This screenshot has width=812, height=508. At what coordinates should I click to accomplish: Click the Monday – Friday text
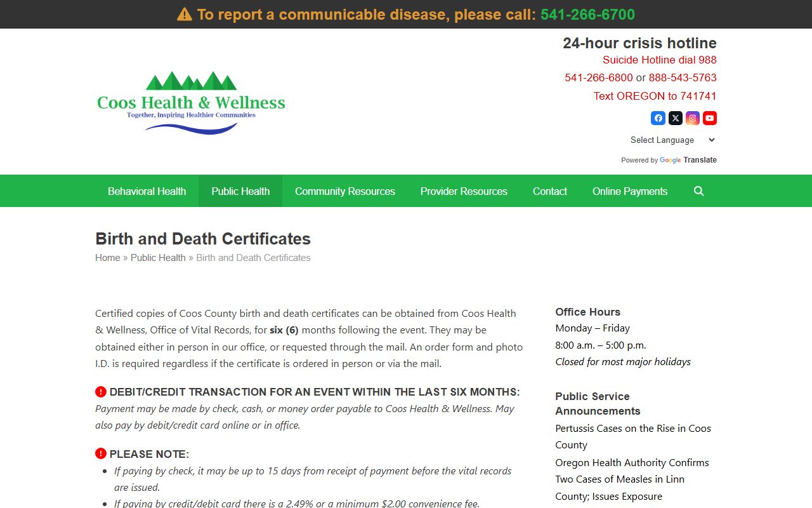coord(593,328)
